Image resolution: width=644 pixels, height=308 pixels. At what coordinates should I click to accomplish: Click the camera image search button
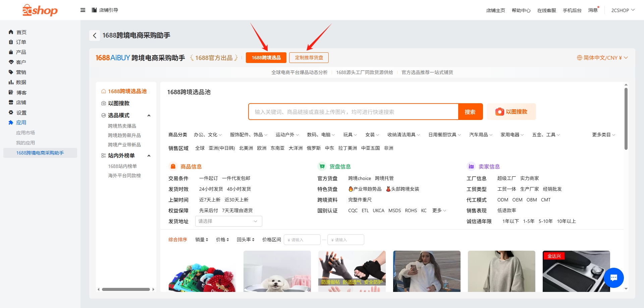point(511,112)
